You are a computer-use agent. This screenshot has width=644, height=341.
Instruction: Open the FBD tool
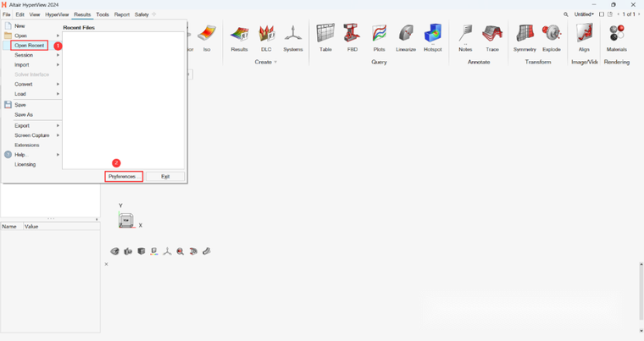(x=353, y=36)
